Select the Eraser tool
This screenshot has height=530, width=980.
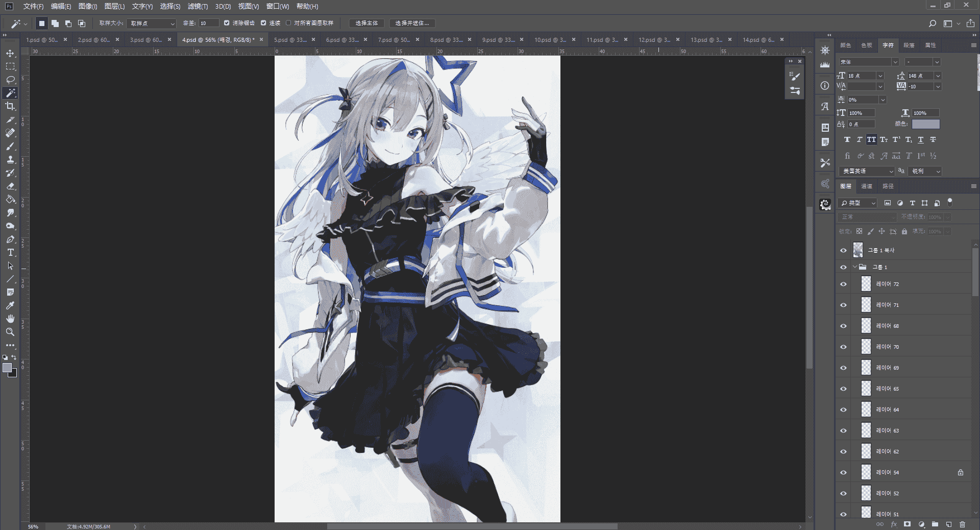tap(10, 186)
